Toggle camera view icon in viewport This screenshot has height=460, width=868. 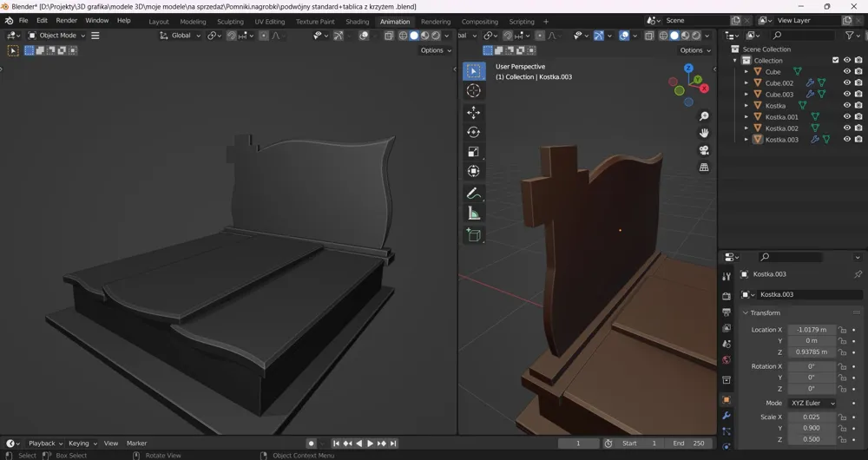pyautogui.click(x=704, y=150)
